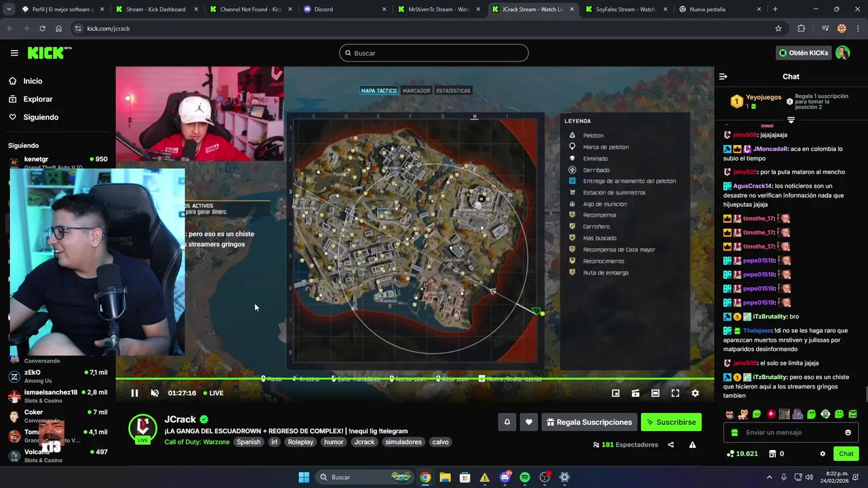The width and height of the screenshot is (868, 488).
Task: Click the calvo tag
Action: 441,442
